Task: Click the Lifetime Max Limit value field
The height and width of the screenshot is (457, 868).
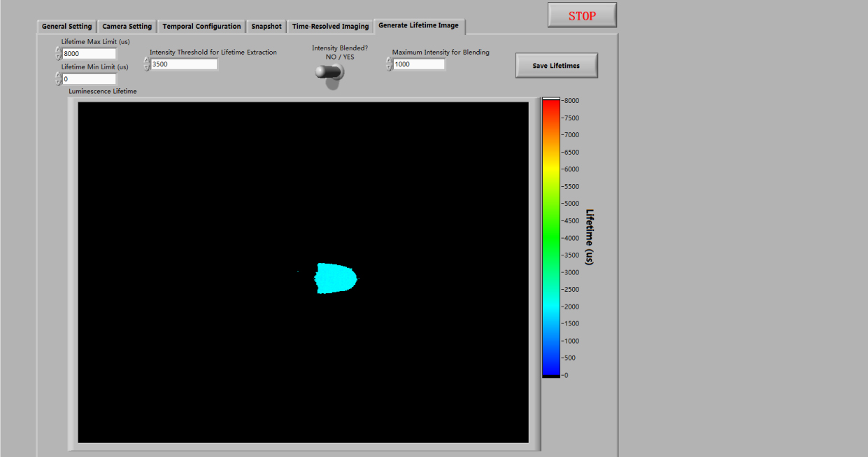Action: 89,54
